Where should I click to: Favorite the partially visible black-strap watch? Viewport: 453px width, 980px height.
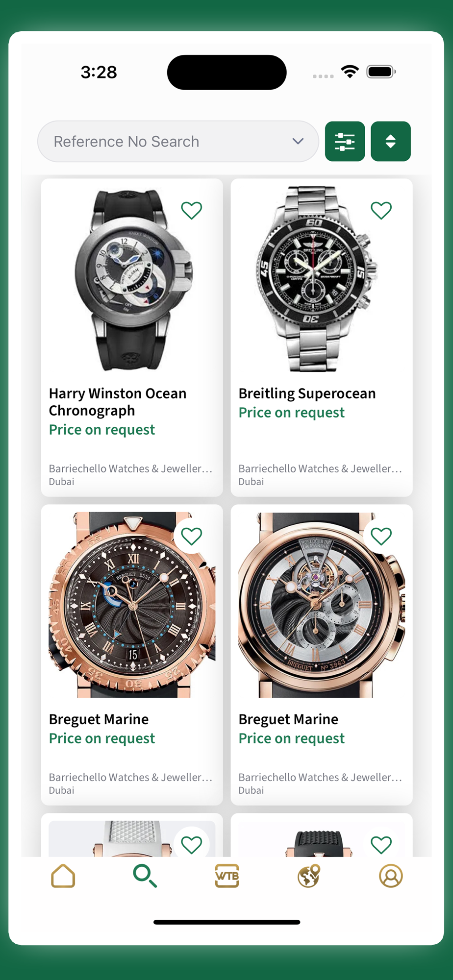[x=381, y=844]
